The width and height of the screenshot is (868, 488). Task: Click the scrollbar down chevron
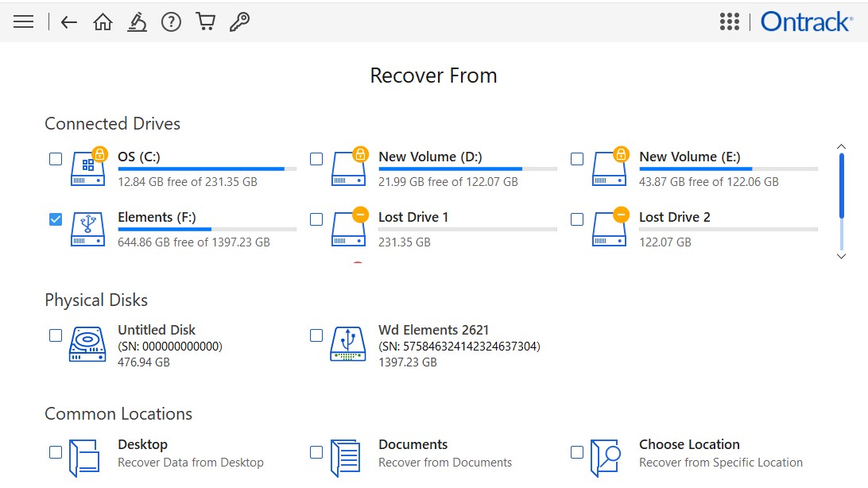841,257
